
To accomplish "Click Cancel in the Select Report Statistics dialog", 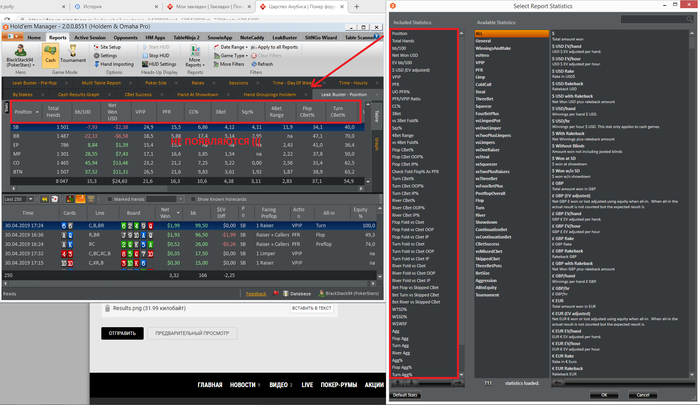I will (x=643, y=395).
